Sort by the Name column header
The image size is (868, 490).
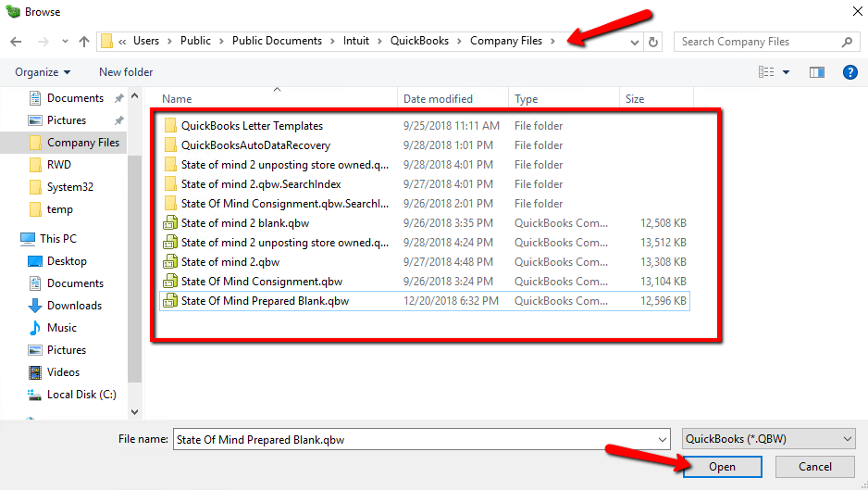[177, 99]
